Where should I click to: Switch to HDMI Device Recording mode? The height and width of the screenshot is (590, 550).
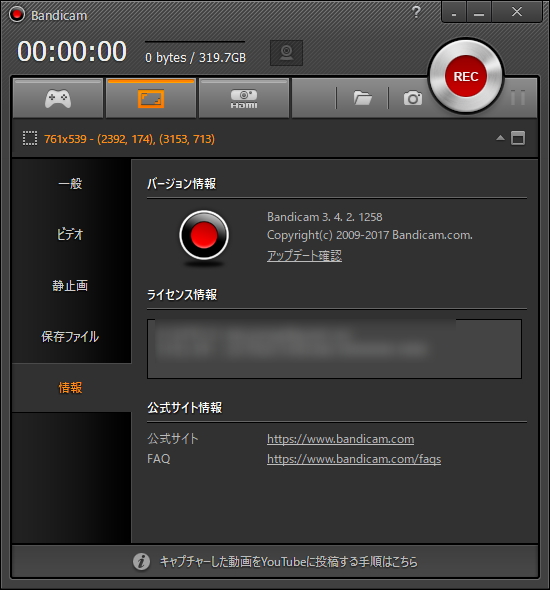tap(244, 99)
